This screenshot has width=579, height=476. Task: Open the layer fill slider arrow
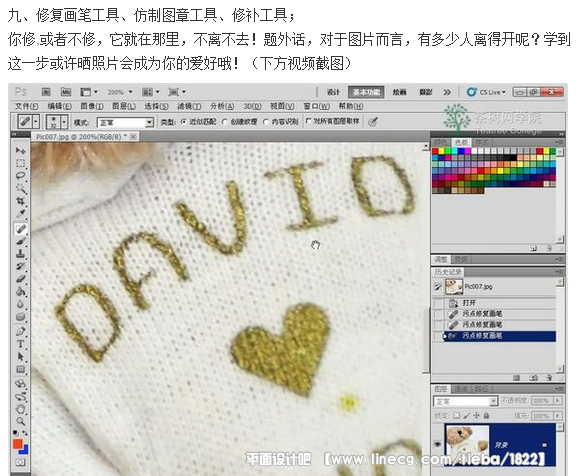[558, 416]
